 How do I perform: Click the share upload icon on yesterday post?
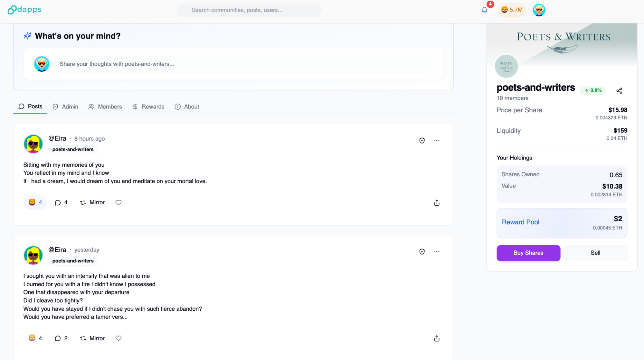[x=437, y=338]
